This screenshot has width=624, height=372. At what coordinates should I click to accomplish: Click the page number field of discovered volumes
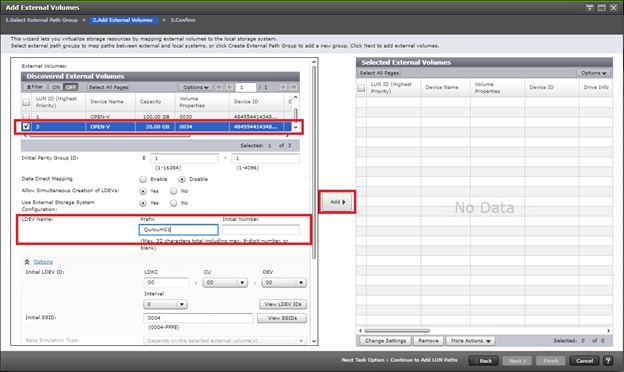(246, 87)
